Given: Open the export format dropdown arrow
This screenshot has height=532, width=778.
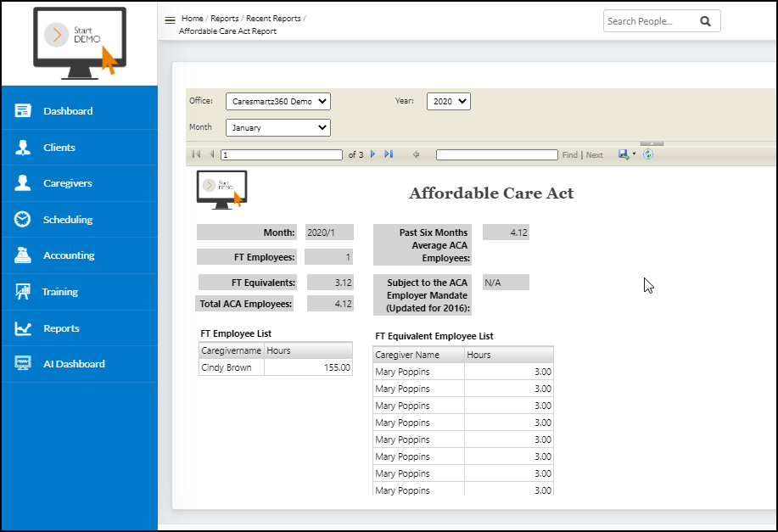Looking at the screenshot, I should (632, 154).
